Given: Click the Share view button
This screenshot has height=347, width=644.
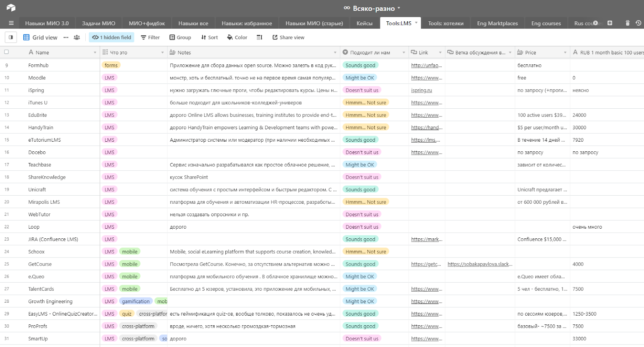Looking at the screenshot, I should [x=289, y=37].
